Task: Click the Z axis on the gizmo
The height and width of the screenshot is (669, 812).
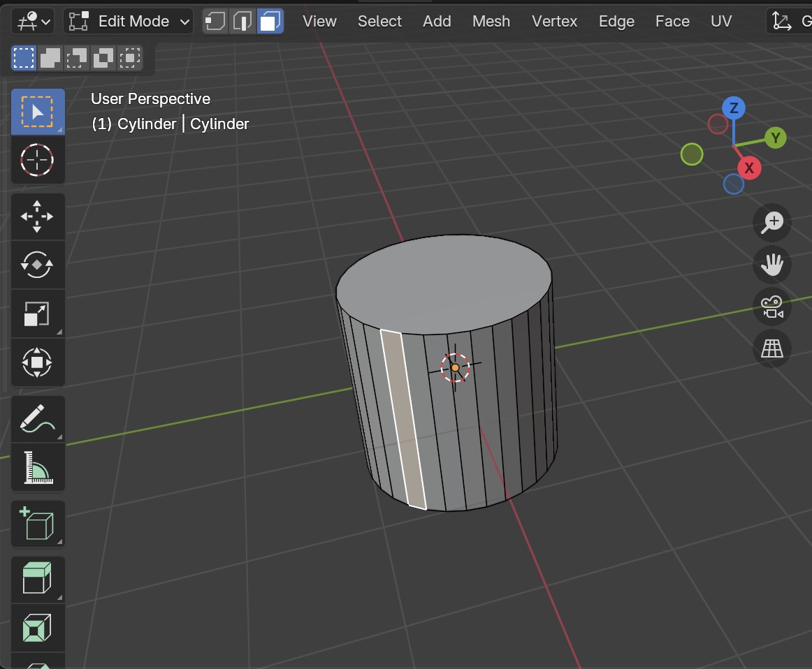Action: (734, 108)
